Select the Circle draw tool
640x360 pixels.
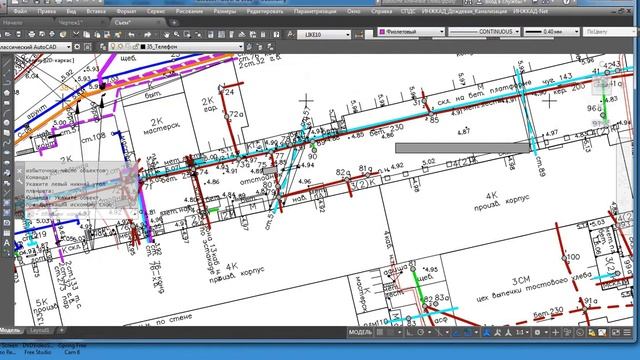[x=7, y=123]
